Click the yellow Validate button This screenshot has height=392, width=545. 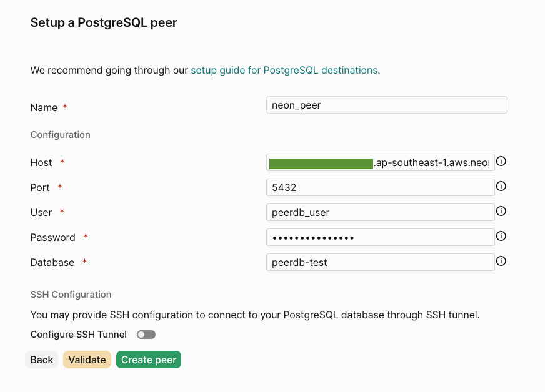point(87,360)
